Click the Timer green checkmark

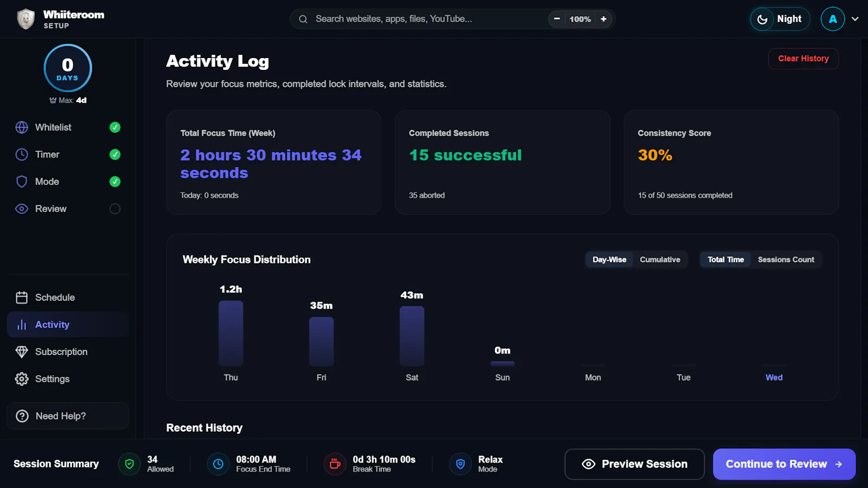point(115,155)
